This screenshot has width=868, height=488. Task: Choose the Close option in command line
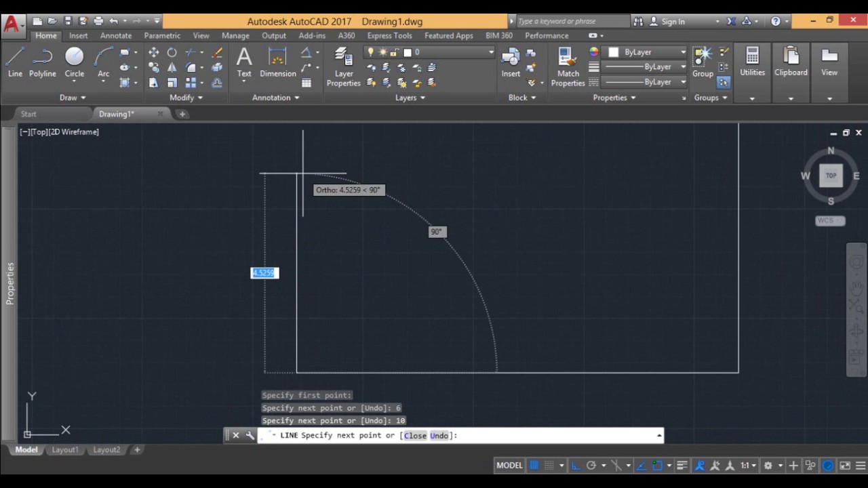[415, 435]
